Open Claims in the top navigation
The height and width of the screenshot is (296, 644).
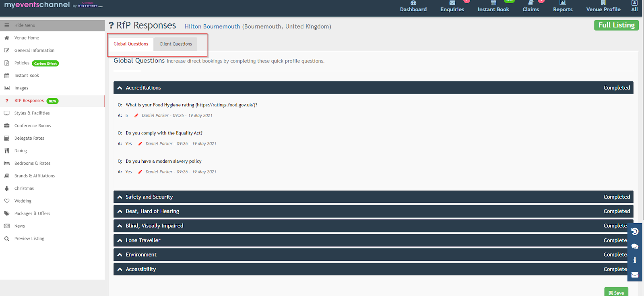tap(530, 7)
